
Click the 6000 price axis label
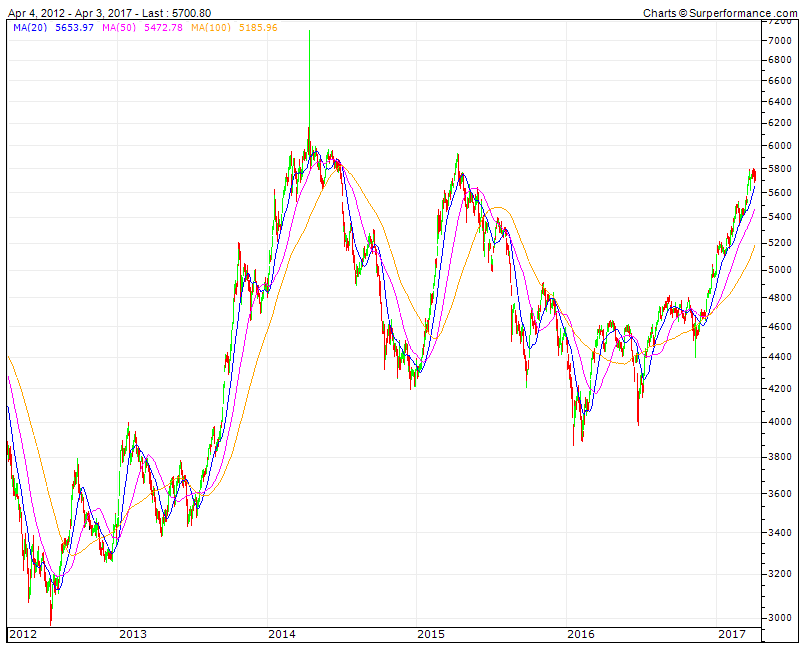[x=780, y=146]
